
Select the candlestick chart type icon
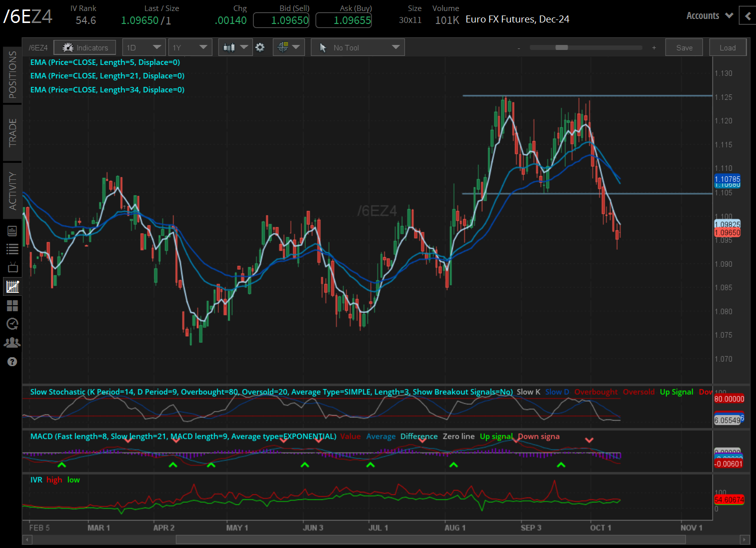(x=230, y=47)
